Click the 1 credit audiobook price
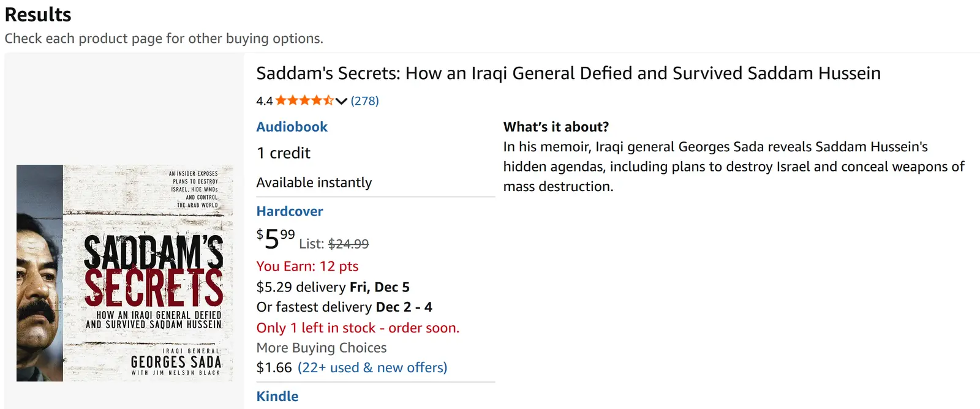980x409 pixels. (283, 153)
